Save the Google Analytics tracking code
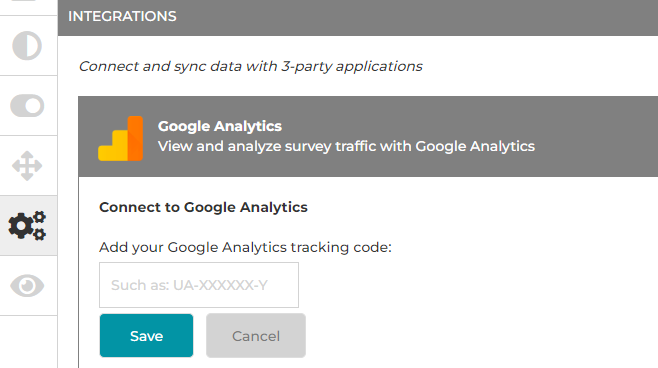658x368 pixels. click(146, 336)
